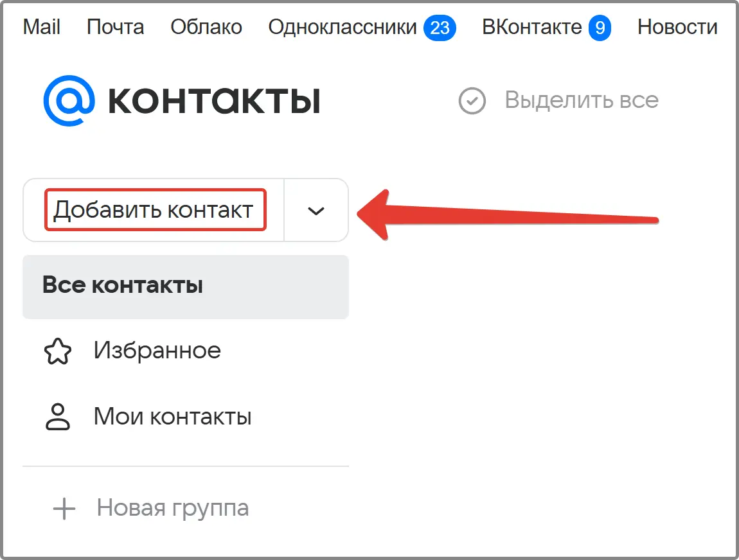
Task: Expand the Добавить контакт dropdown chevron
Action: pyautogui.click(x=316, y=211)
